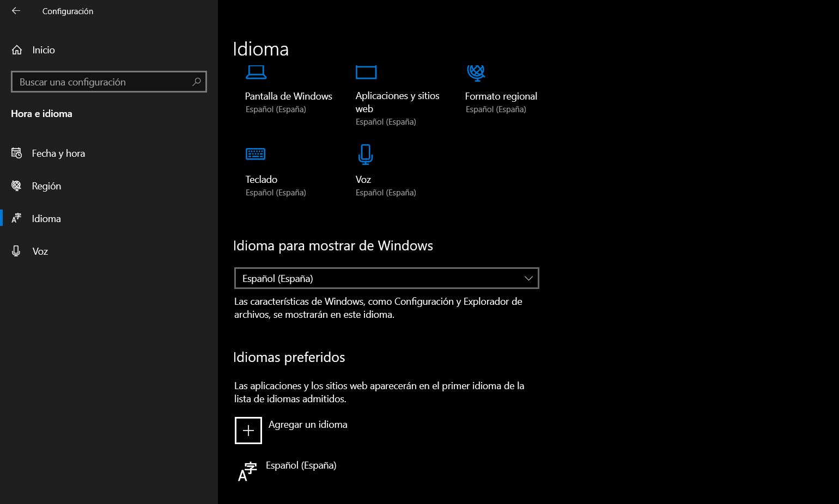This screenshot has height=504, width=839.
Task: Navigate to Voz settings in sidebar
Action: click(x=40, y=251)
